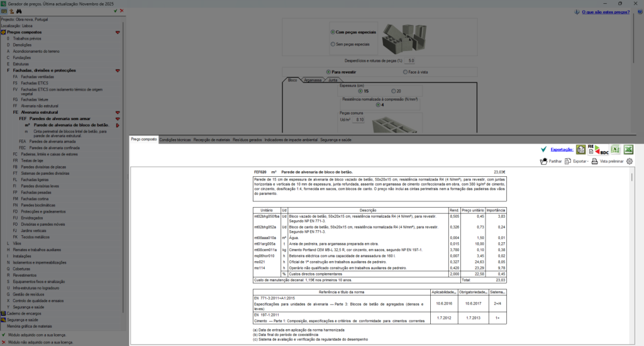Select Cinta perimetral de blocos lintel item

coord(70,133)
